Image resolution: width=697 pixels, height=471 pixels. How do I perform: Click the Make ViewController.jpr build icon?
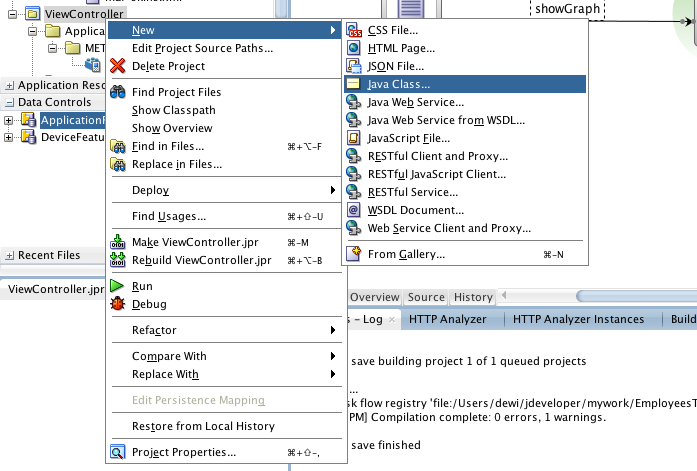pos(118,242)
